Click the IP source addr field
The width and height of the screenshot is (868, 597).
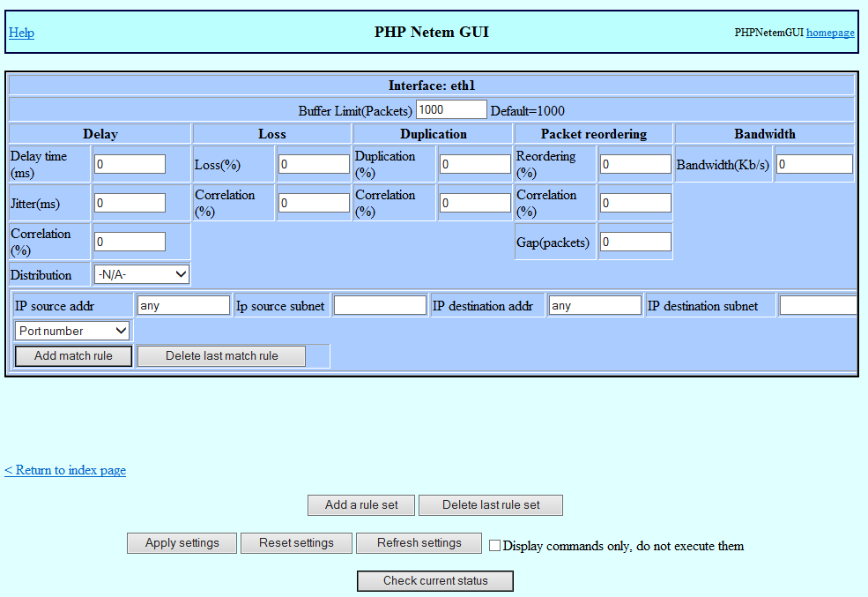coord(182,304)
